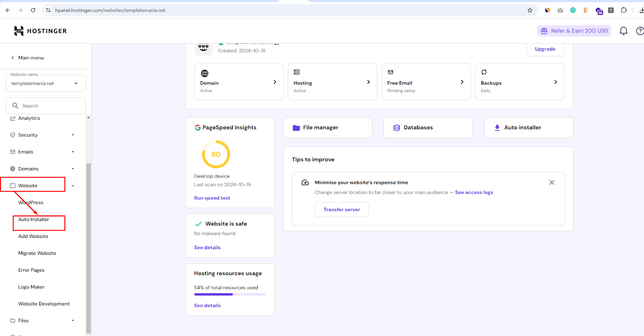Open Website Development in sidebar
The image size is (644, 336).
(44, 304)
